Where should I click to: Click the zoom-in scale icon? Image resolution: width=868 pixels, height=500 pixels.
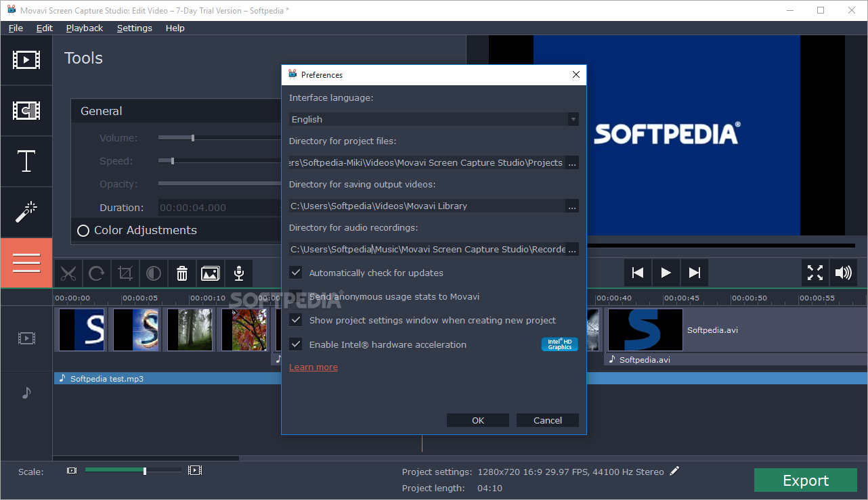[195, 470]
